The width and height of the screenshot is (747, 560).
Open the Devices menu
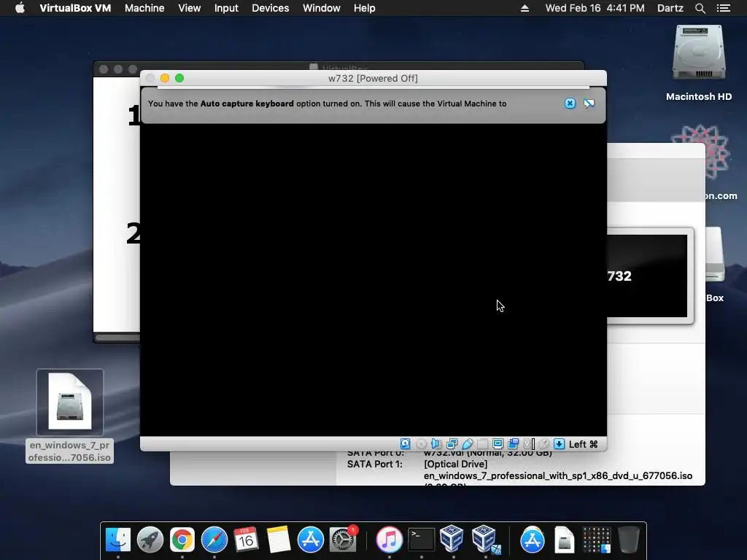coord(270,8)
